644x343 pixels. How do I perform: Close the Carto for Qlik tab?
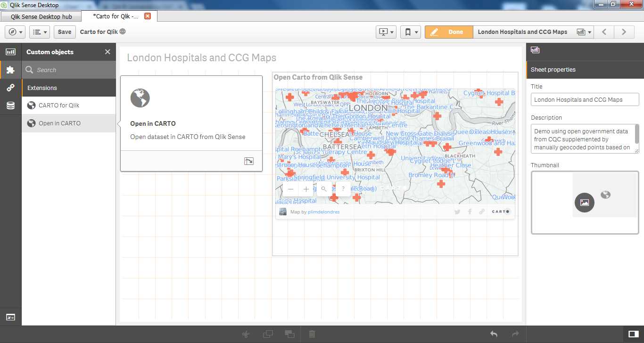(148, 16)
